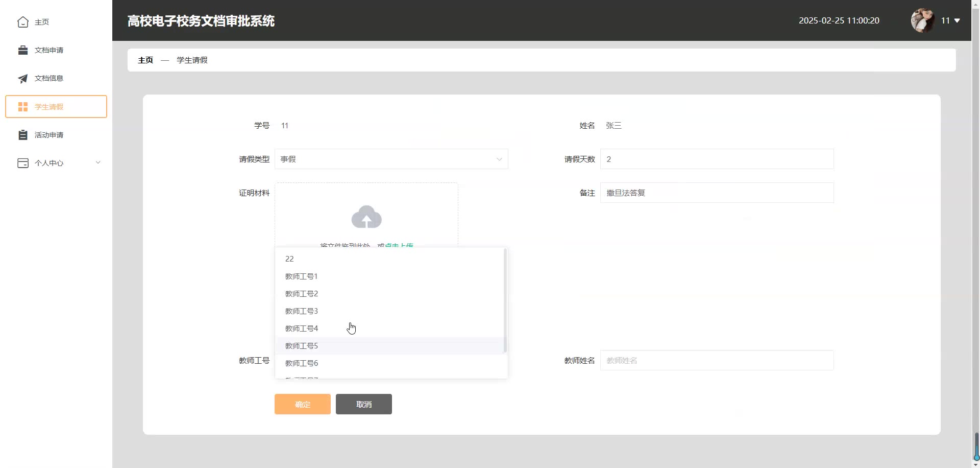The width and height of the screenshot is (980, 468).
Task: Click the 主页 breadcrumb link
Action: point(145,60)
